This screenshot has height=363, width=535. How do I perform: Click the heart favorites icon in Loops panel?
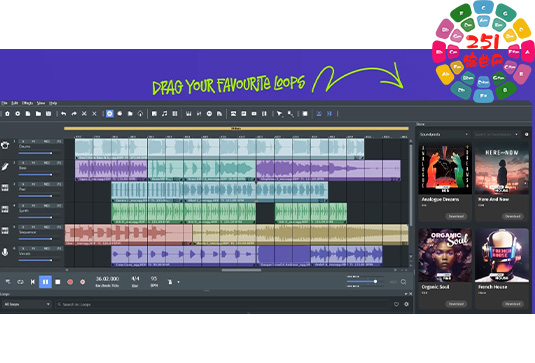396,304
